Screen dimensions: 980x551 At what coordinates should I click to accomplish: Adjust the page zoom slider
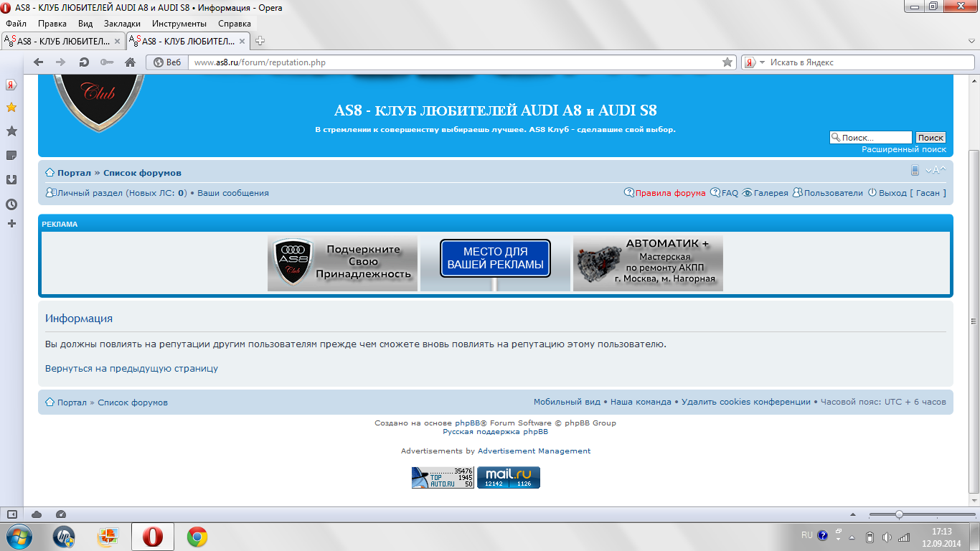tap(899, 514)
